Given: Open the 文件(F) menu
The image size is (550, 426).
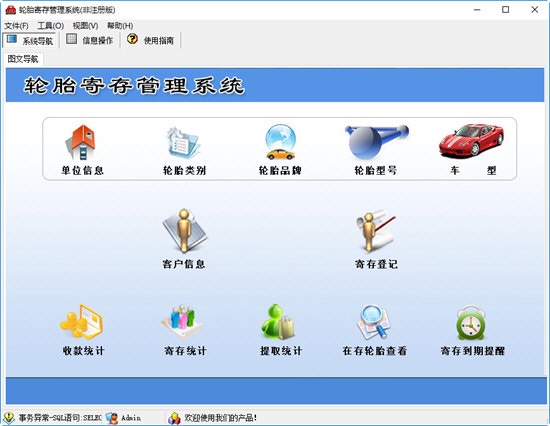Looking at the screenshot, I should 16,26.
